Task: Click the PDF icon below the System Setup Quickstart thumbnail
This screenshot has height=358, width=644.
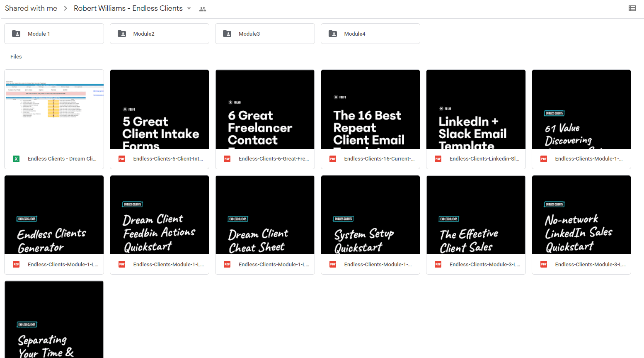Action: point(333,264)
